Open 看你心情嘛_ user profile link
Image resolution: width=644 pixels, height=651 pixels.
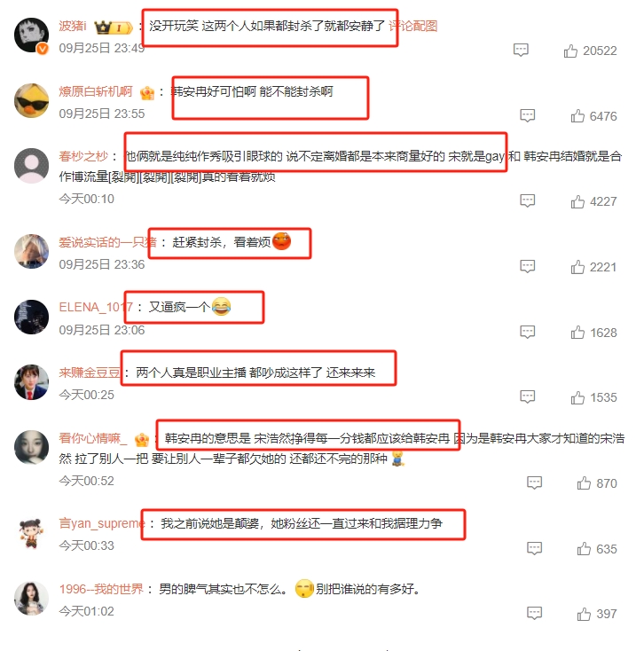point(93,438)
